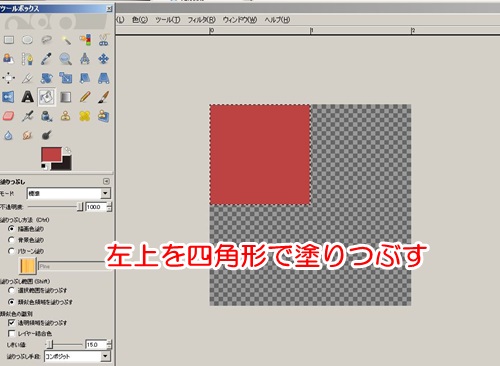The height and width of the screenshot is (366, 500).
Task: Select the Perspective tool
Action: (104, 78)
